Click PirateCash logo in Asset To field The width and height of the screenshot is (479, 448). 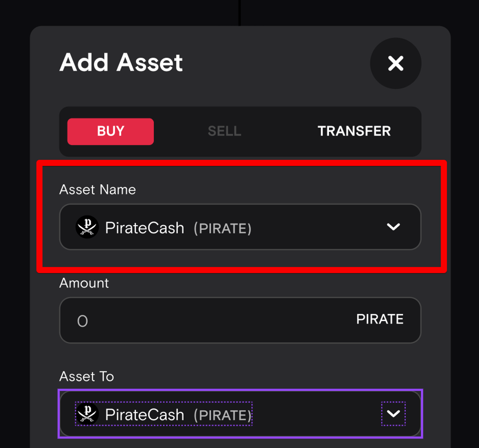point(87,414)
